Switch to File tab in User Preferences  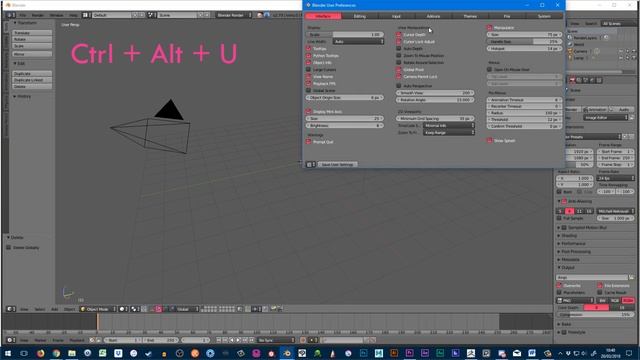(507, 16)
